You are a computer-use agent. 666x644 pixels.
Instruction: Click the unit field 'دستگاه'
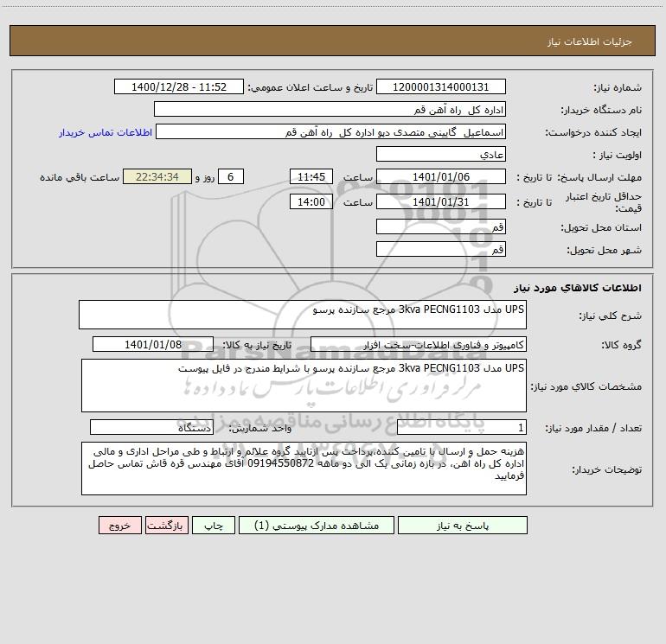[x=151, y=427]
